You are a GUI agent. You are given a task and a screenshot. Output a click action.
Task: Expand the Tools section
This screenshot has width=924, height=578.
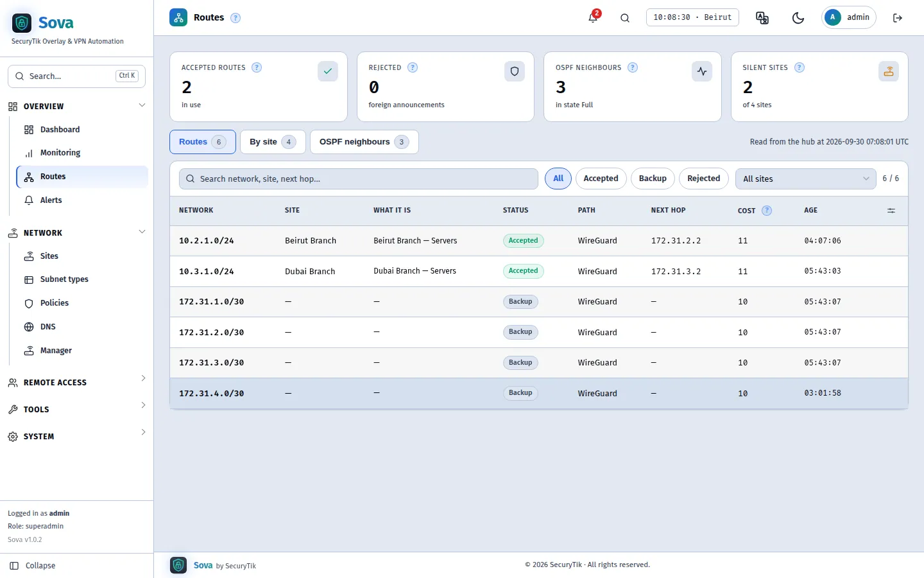click(77, 409)
